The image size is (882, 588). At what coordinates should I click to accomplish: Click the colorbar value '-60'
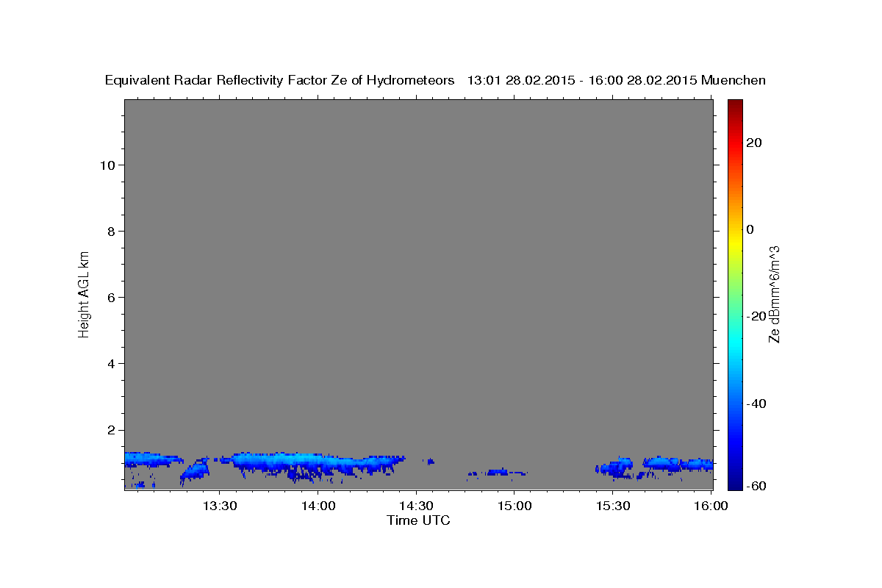tap(756, 486)
